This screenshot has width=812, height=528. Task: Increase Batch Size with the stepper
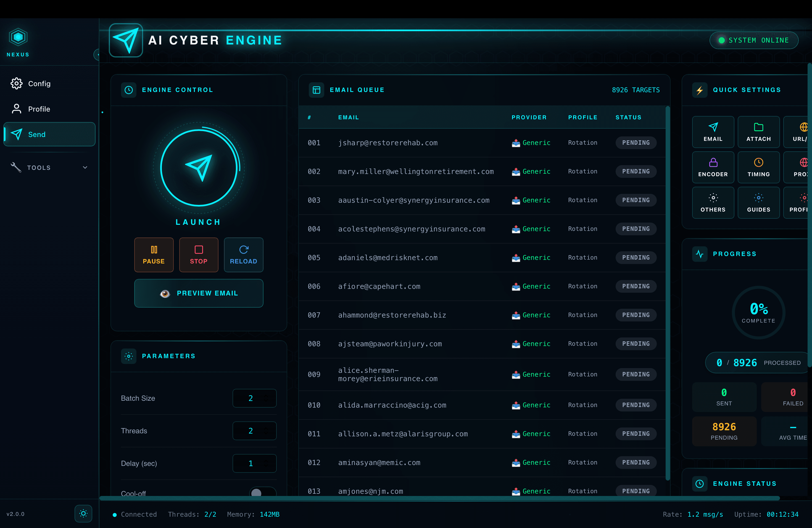tap(266, 396)
